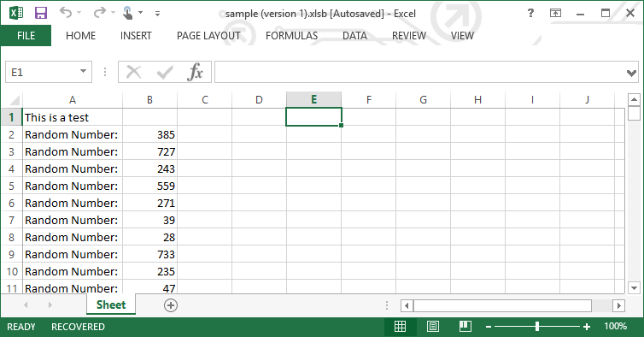The image size is (644, 337).
Task: Undo the last action
Action: (66, 13)
